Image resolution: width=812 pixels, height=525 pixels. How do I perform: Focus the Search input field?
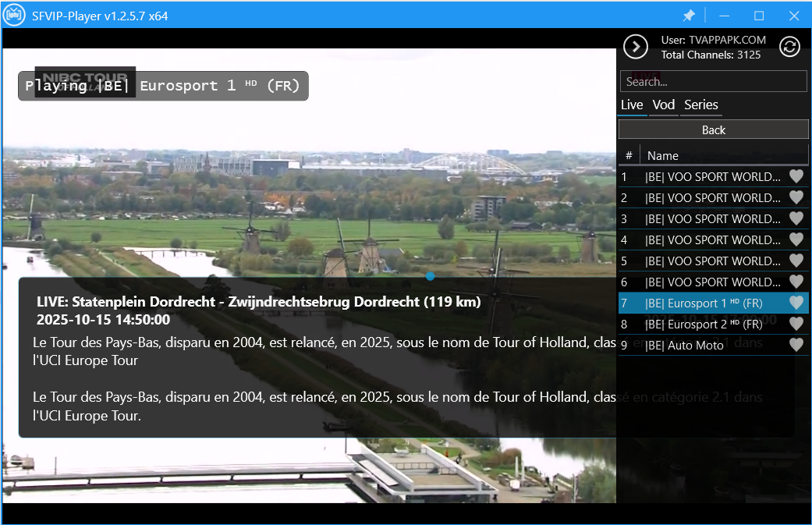(713, 81)
